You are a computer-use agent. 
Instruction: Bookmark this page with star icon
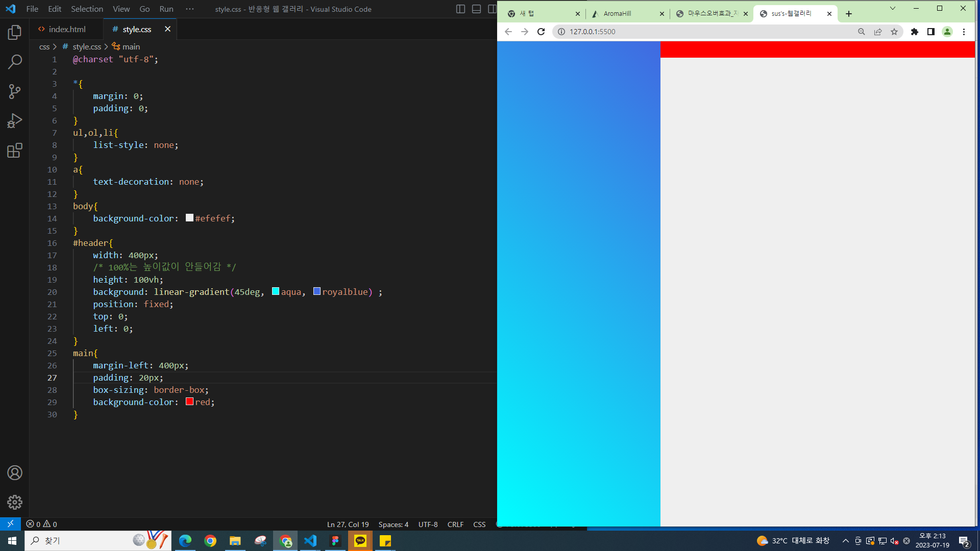pos(894,32)
